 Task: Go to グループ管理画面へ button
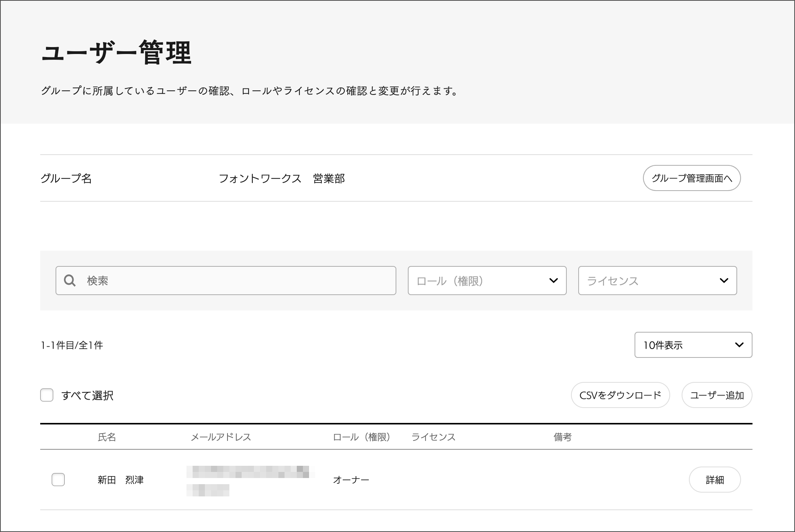691,178
